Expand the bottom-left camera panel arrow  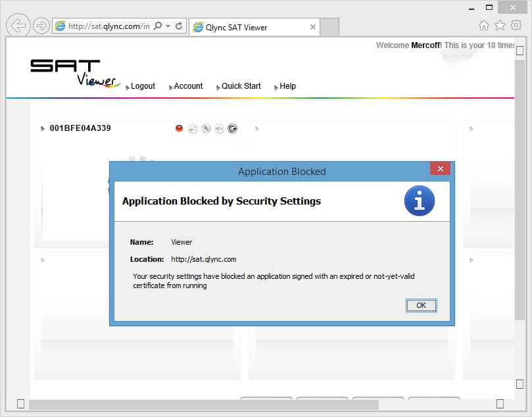[43, 260]
